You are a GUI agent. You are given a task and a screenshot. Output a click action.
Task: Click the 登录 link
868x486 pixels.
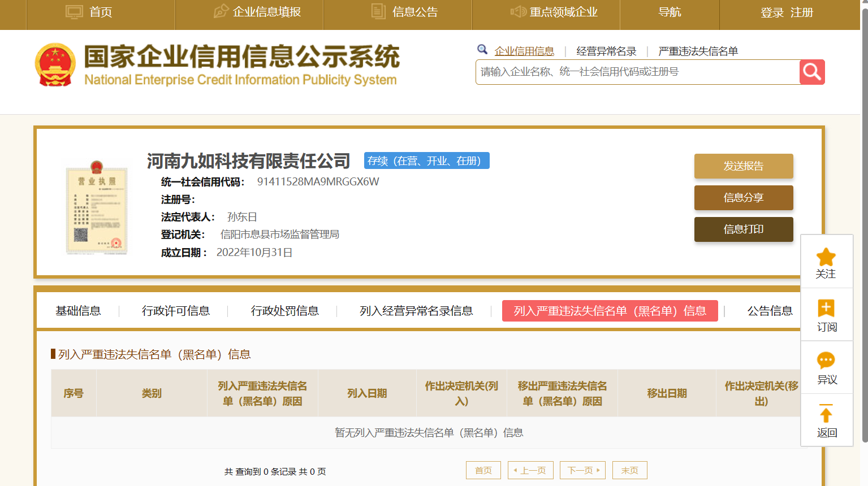click(x=772, y=12)
